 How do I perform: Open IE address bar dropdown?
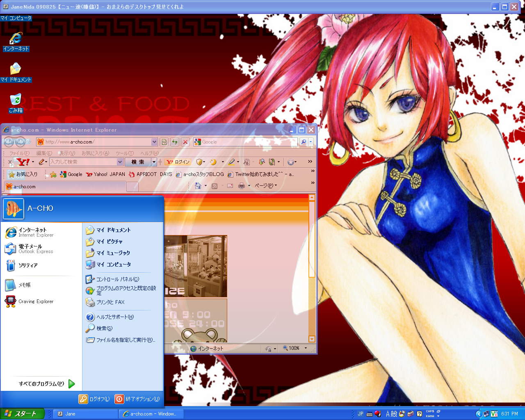point(154,142)
